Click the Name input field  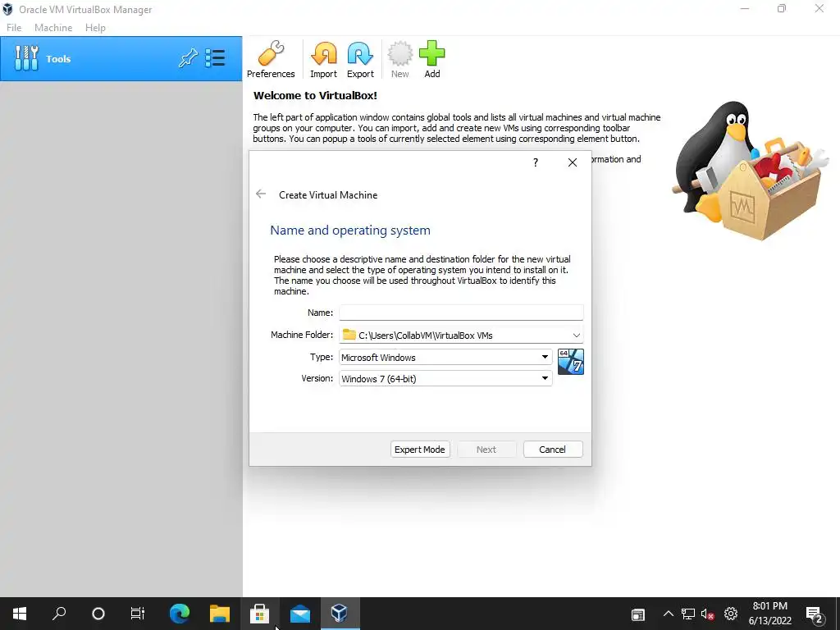tap(461, 313)
